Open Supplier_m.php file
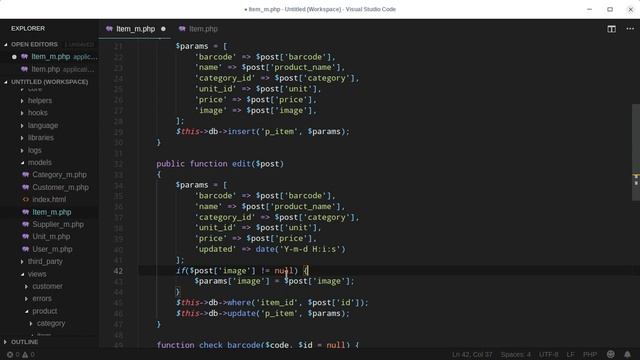 58,224
